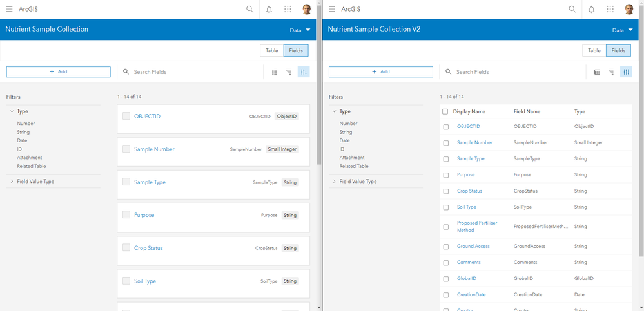Screen dimensions: 644x311
Task: Open the user profile avatar in the left header
Action: [307, 9]
